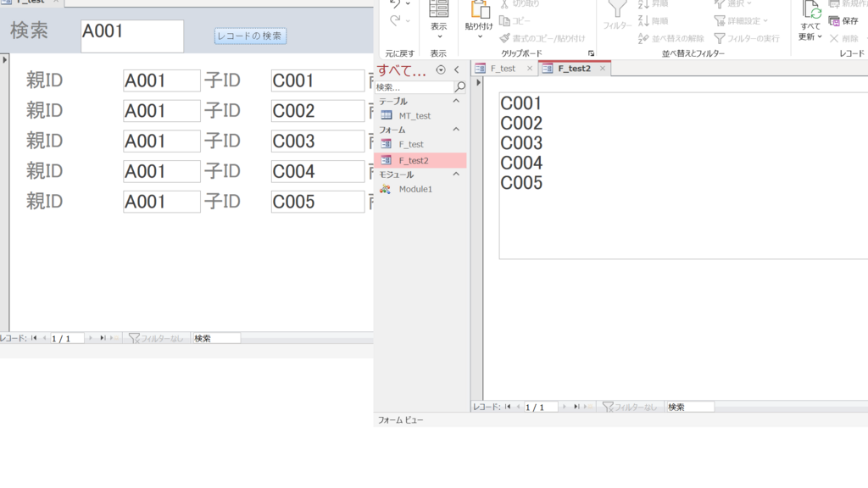The width and height of the screenshot is (868, 488).
Task: Select F_test form in navigation pane
Action: pos(410,145)
